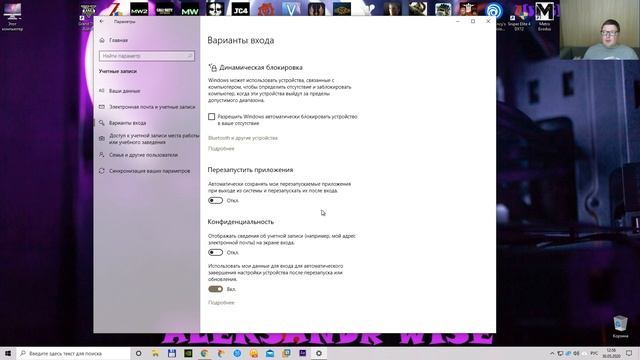Open the purple Adobe app on taskbar
The width and height of the screenshot is (640, 360).
click(x=302, y=353)
